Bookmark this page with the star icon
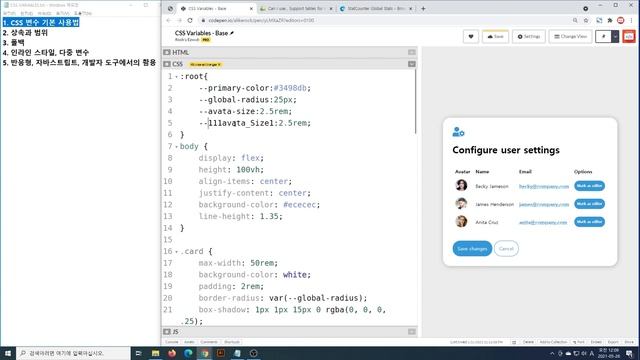This screenshot has height=360, width=640. (x=586, y=20)
